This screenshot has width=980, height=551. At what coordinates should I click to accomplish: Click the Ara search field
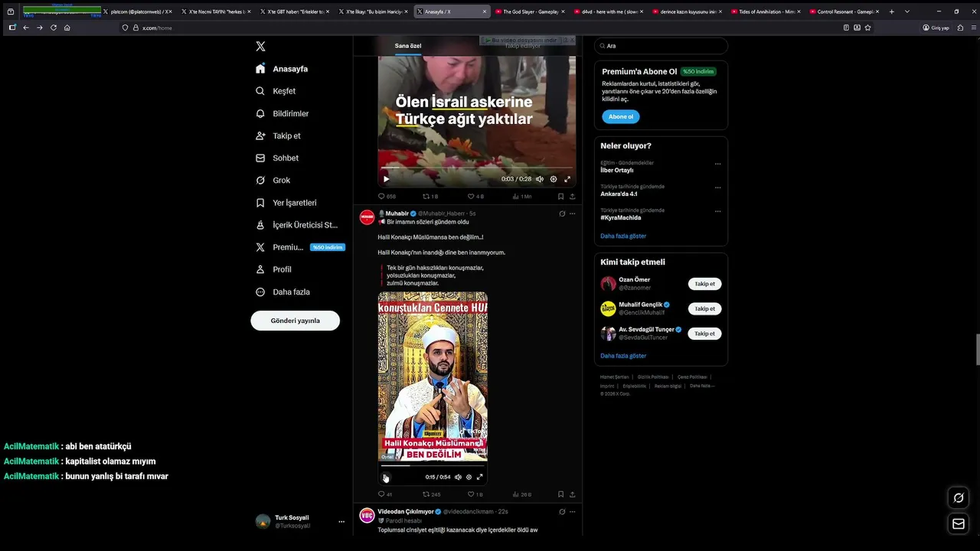point(661,46)
